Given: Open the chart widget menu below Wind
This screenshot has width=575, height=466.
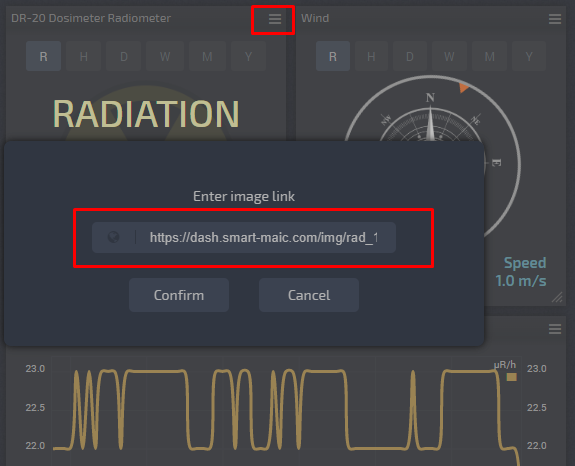Looking at the screenshot, I should coord(555,329).
